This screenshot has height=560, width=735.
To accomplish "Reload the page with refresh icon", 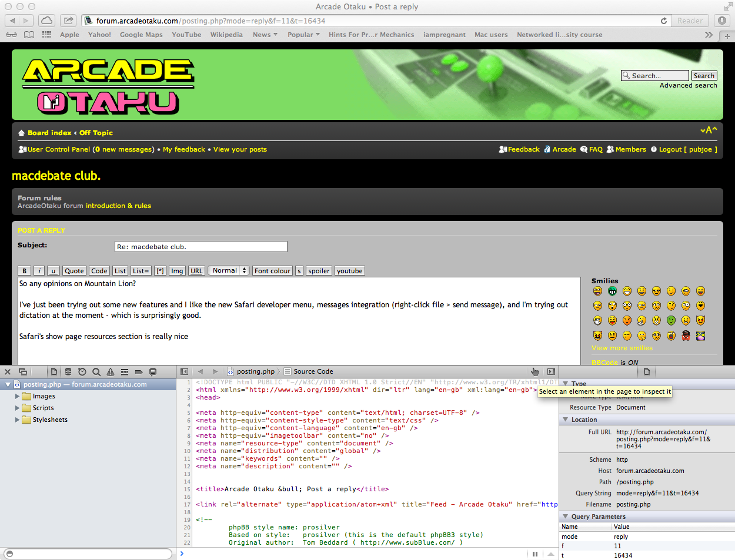I will point(664,21).
